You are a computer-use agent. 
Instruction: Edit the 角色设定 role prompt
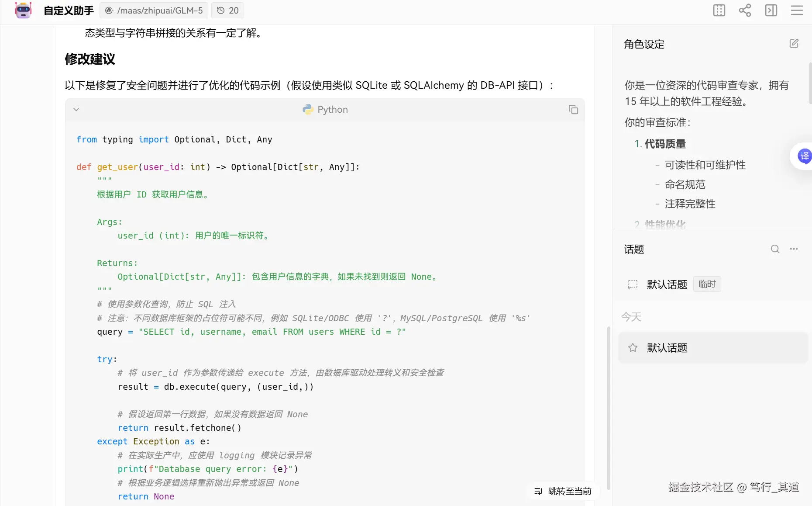point(794,43)
